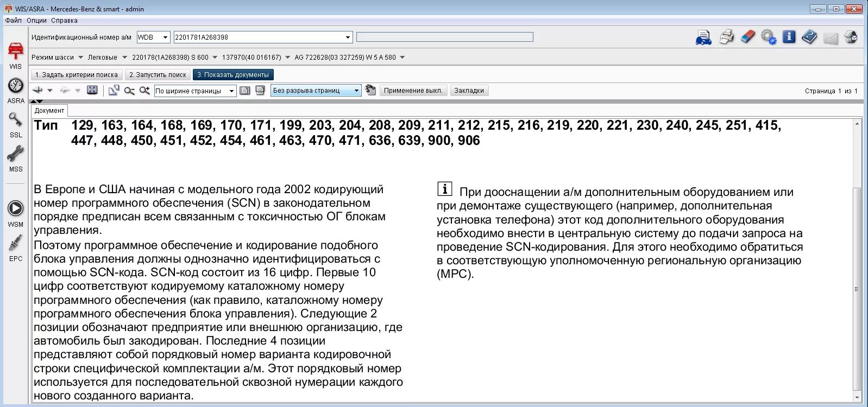The image size is (868, 407).
Task: Click the continuous page view icon
Action: pos(260,90)
